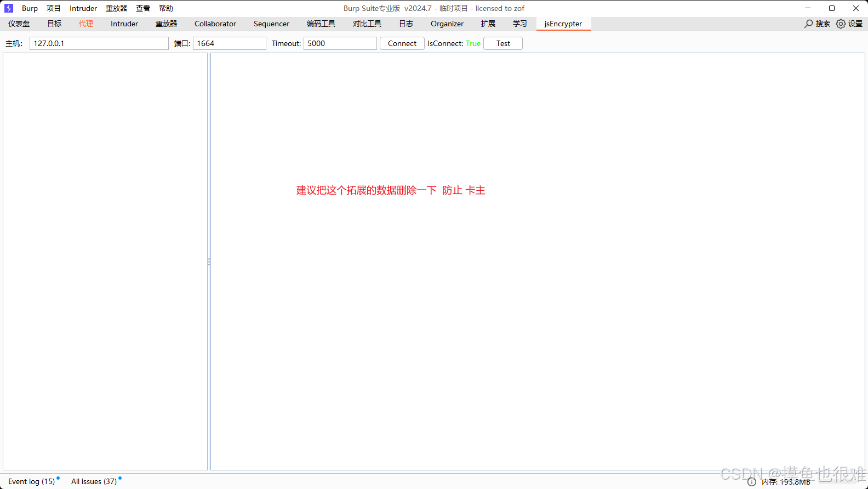Switch to the 仪表盘 tab
Screen dimensions: 868x489
pos(19,24)
